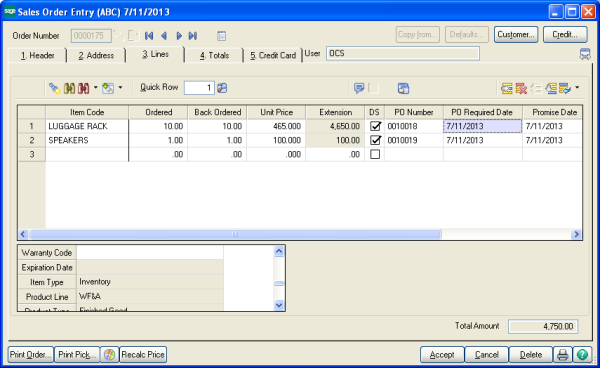Open dropdown arrow next to grid icon
The image size is (600, 368).
coord(120,88)
